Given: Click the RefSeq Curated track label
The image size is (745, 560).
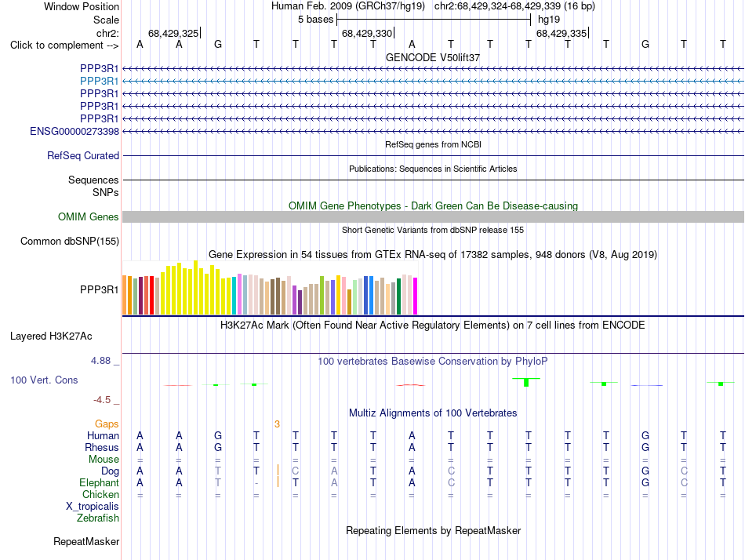Looking at the screenshot, I should pos(83,155).
